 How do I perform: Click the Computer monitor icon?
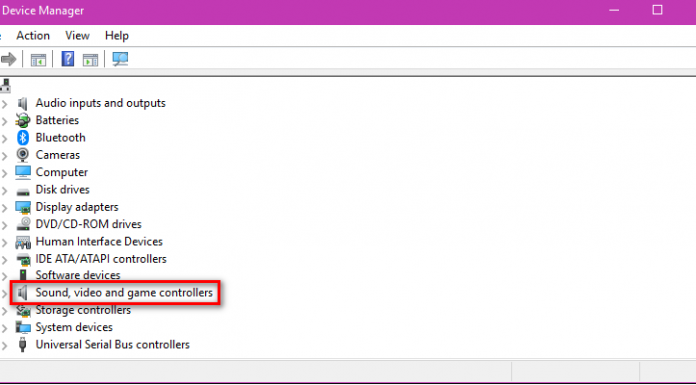click(x=23, y=172)
